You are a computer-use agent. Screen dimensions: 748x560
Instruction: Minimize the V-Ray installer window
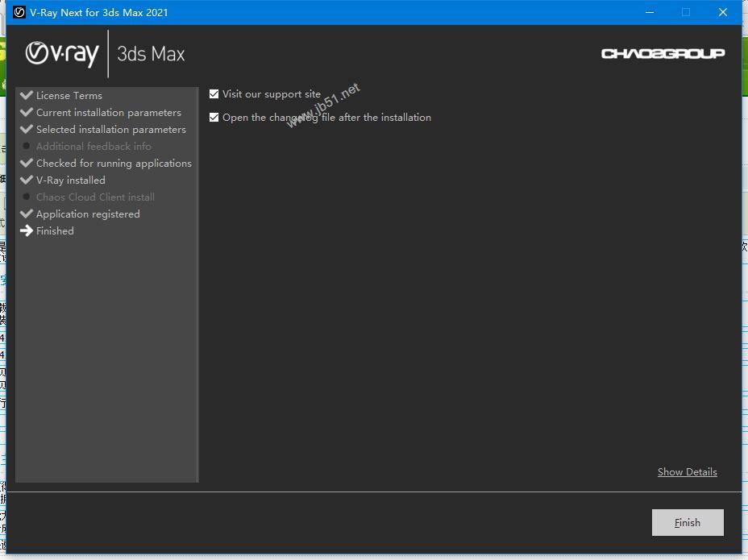click(x=649, y=12)
